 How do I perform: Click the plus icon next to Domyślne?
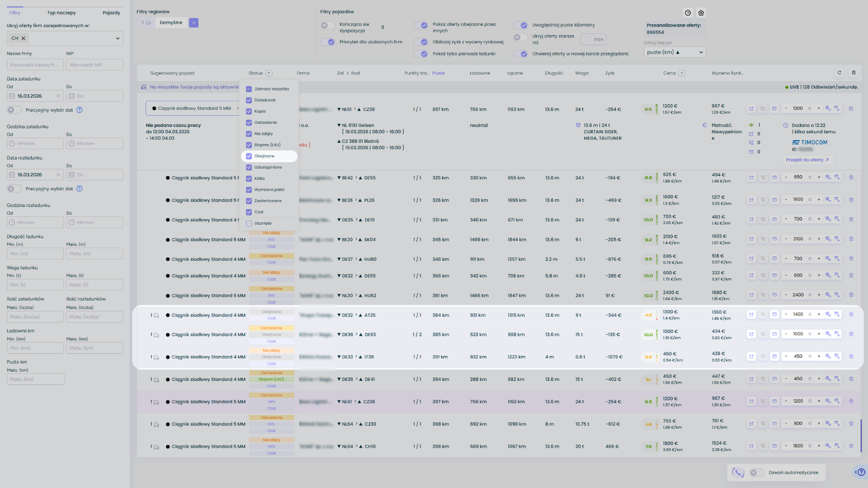[193, 23]
